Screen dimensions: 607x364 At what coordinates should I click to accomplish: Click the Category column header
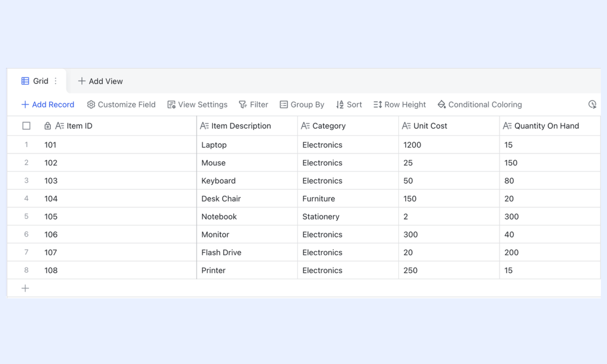pos(348,126)
